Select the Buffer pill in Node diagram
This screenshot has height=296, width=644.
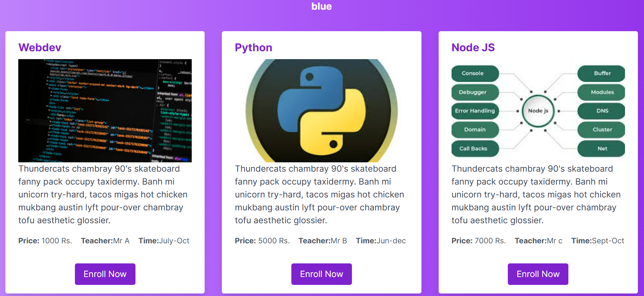pyautogui.click(x=601, y=73)
